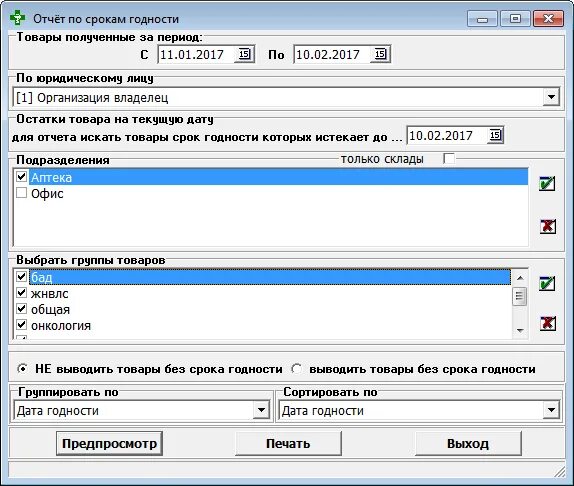Image resolution: width=574 pixels, height=486 pixels.
Task: Toggle the Офис checkbox
Action: click(21, 193)
